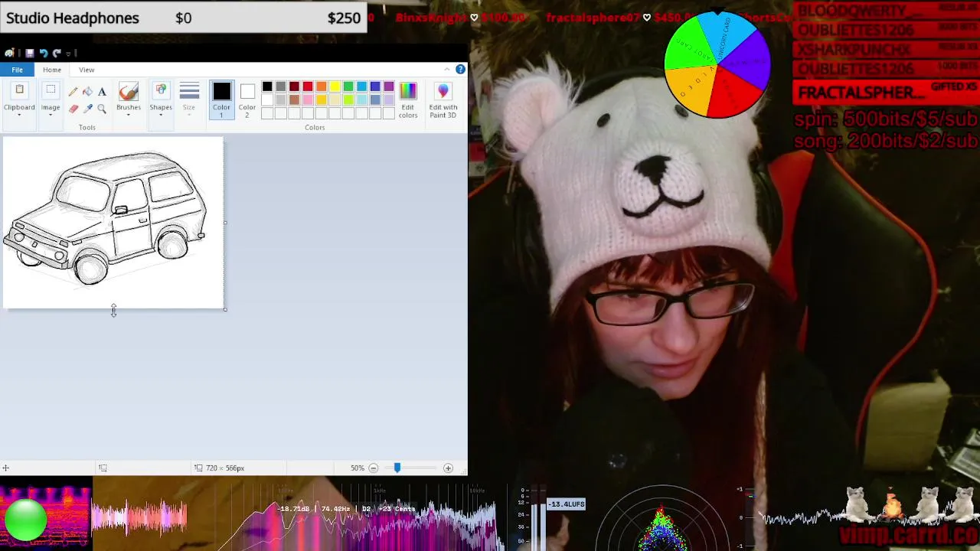Click the zoom in plus button
The height and width of the screenshot is (551, 980).
pos(448,468)
